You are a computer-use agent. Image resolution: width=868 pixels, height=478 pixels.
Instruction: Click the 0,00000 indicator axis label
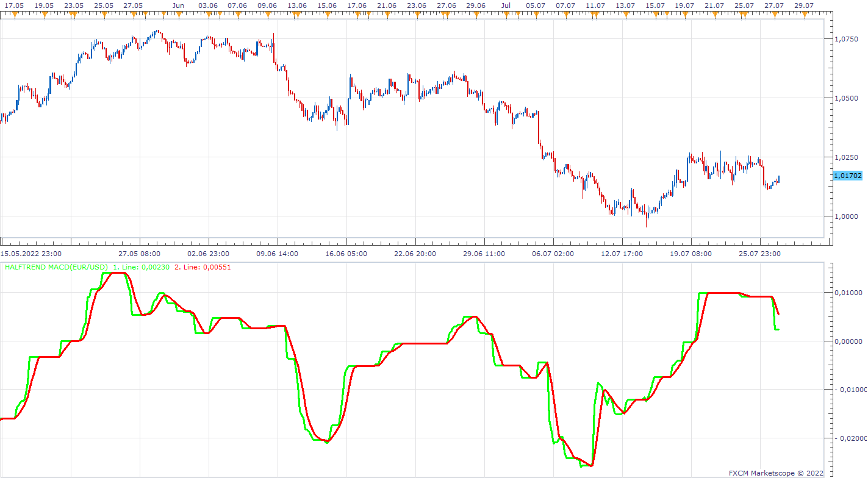[x=848, y=341]
